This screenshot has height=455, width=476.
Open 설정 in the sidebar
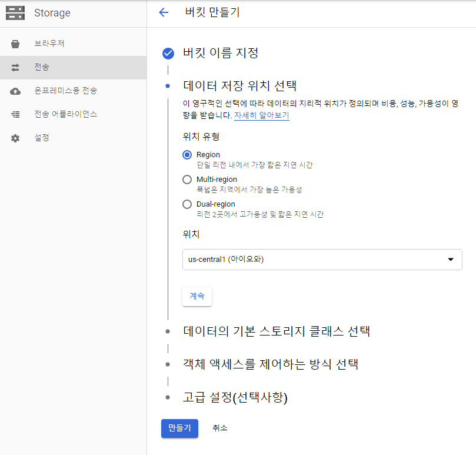(x=73, y=138)
